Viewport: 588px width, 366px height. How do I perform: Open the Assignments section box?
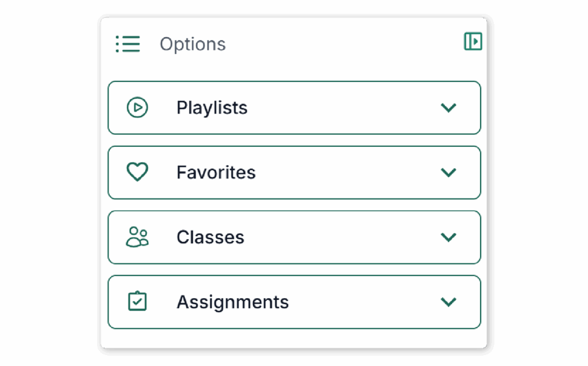tap(295, 302)
